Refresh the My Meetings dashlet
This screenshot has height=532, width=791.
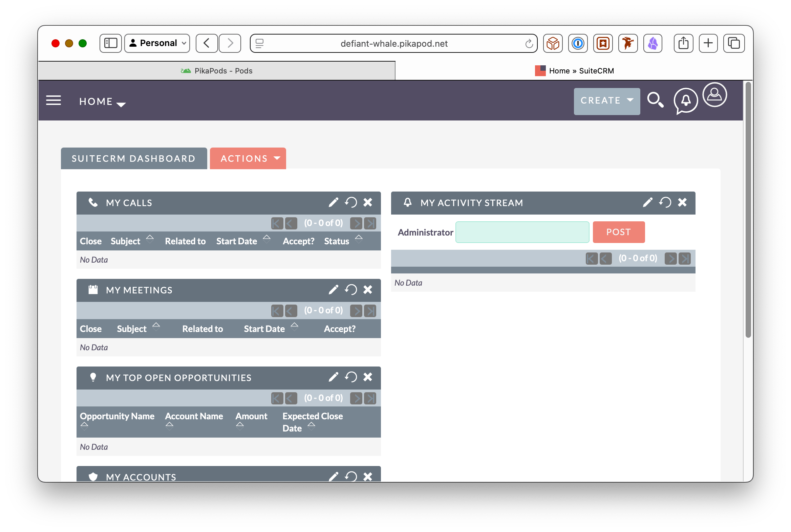click(x=351, y=290)
